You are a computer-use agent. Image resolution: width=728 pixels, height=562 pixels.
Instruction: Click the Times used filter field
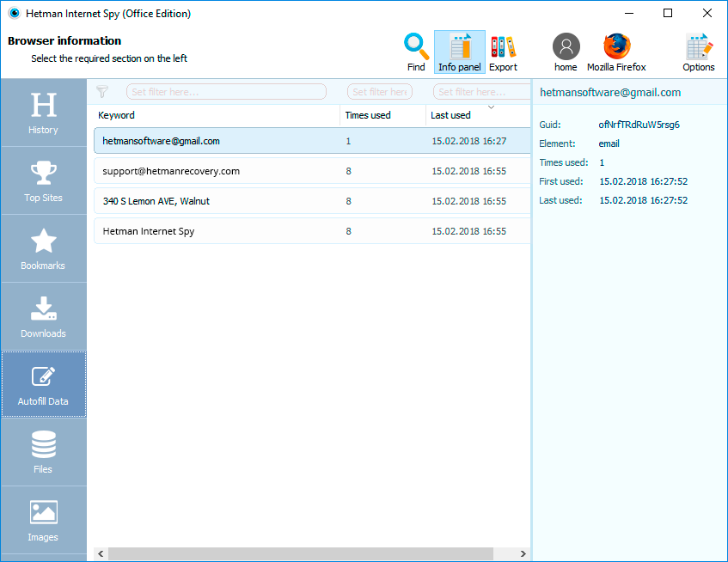pos(380,92)
